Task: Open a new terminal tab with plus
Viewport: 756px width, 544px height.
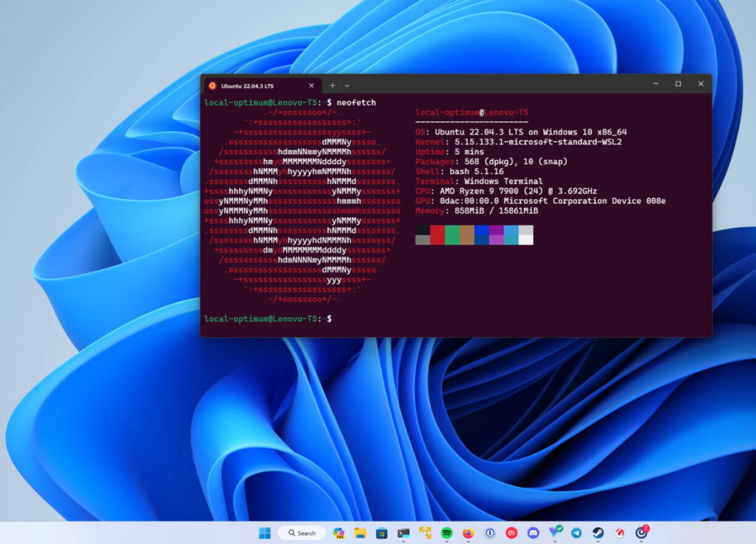Action: click(332, 85)
